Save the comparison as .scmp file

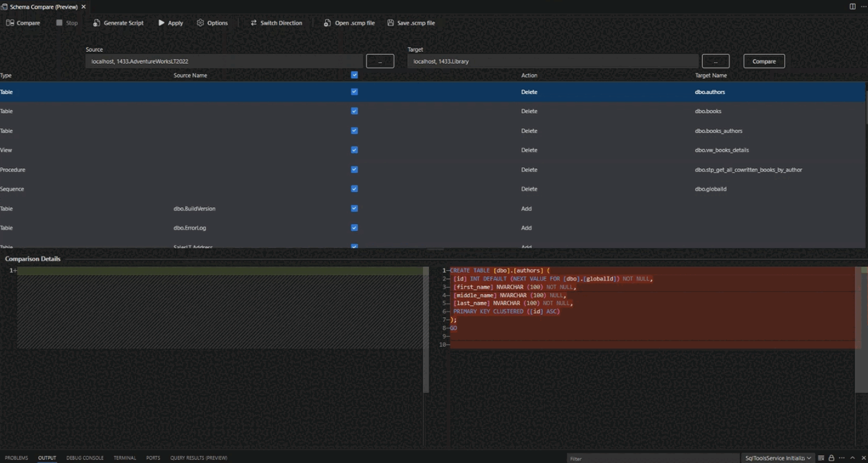[411, 22]
